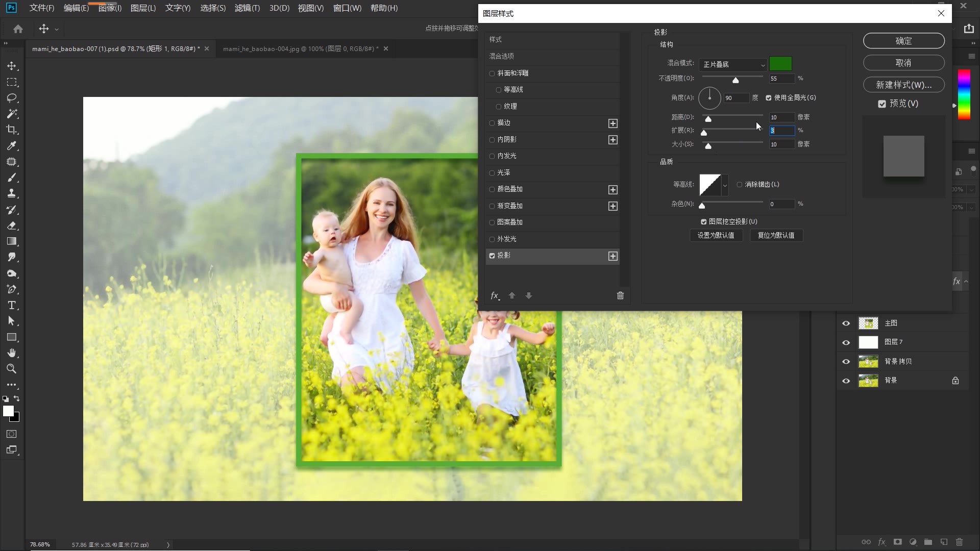Select the Eyedropper tool
Image resolution: width=980 pixels, height=551 pixels.
pyautogui.click(x=12, y=146)
